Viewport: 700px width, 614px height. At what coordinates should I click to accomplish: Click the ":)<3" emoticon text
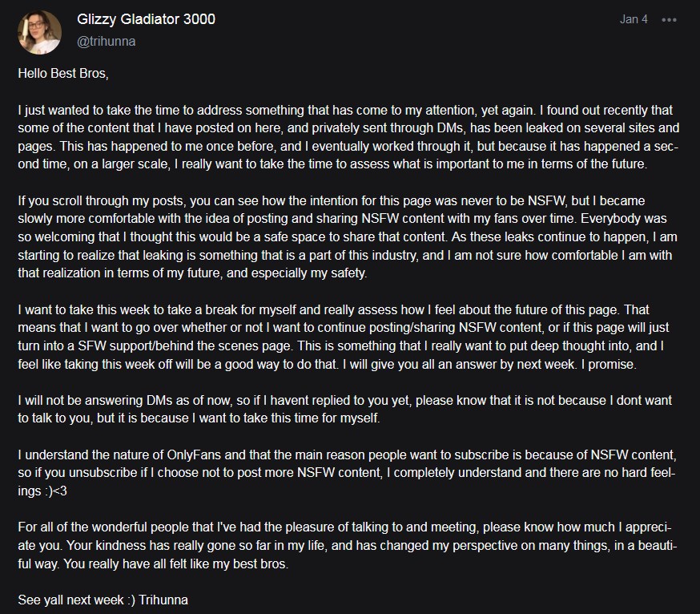55,491
